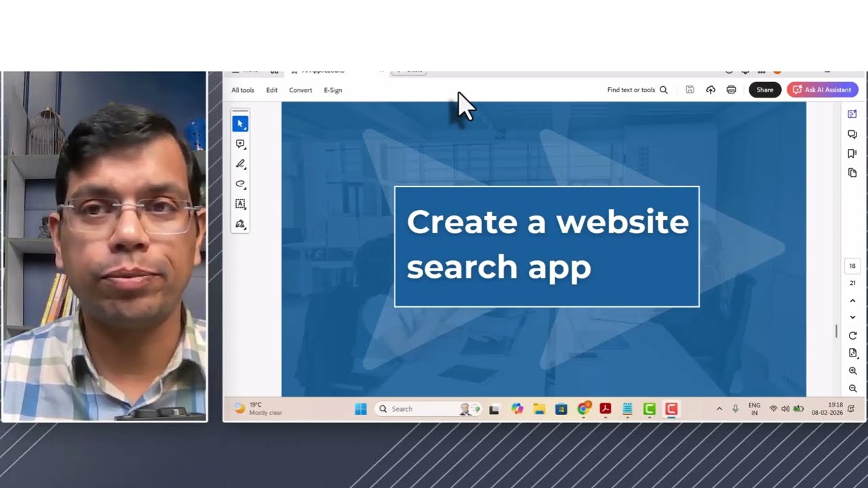Open the add comment tool
Image resolution: width=868 pixels, height=488 pixels.
(x=240, y=144)
